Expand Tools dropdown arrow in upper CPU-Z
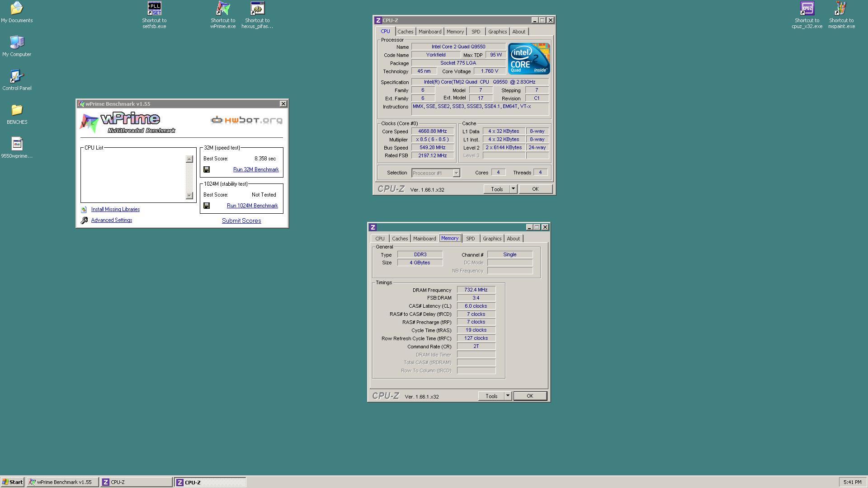 tap(513, 189)
